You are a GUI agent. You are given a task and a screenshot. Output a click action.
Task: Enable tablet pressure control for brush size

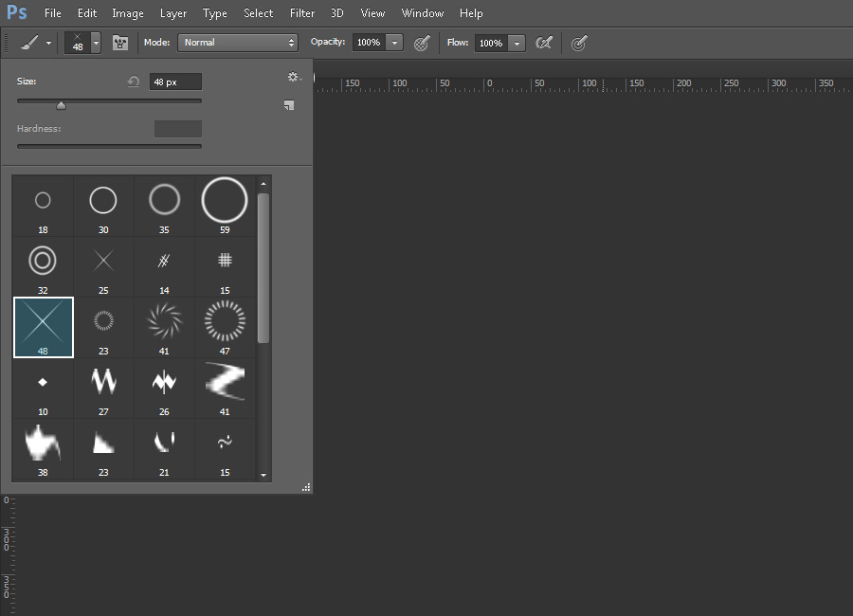point(579,43)
